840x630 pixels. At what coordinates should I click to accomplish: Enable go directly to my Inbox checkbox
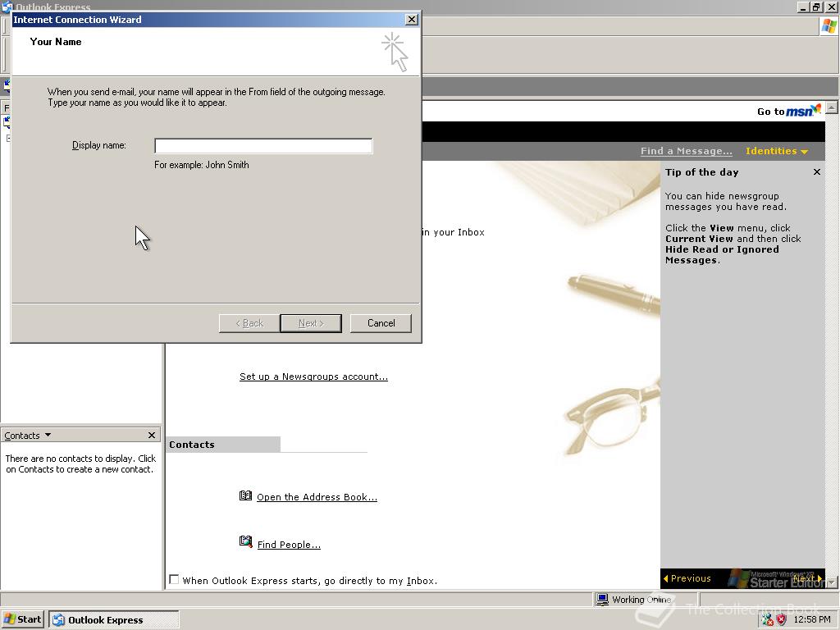click(x=174, y=580)
